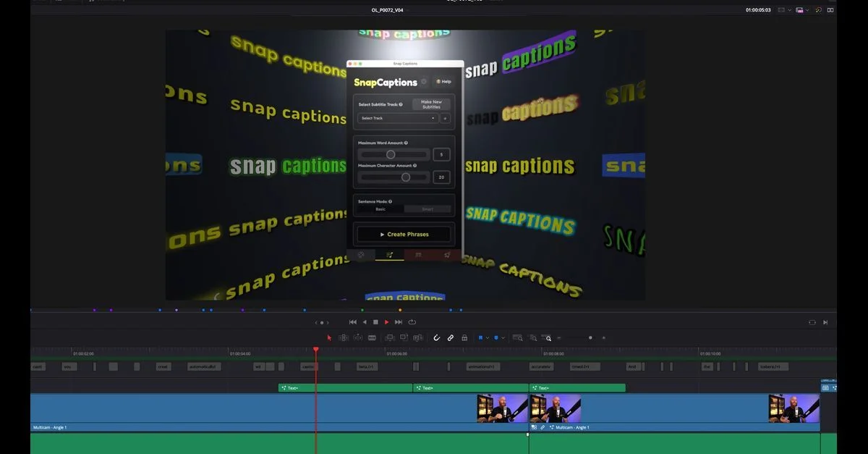Go to last frame icon at viewer right
868x454 pixels.
pos(825,322)
